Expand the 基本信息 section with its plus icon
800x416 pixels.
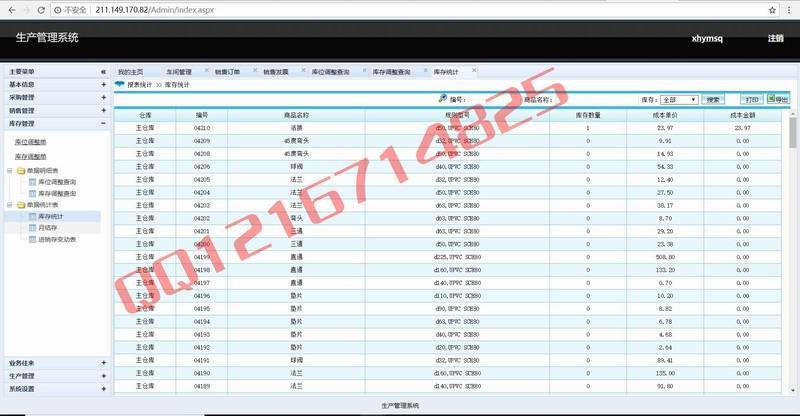[104, 85]
